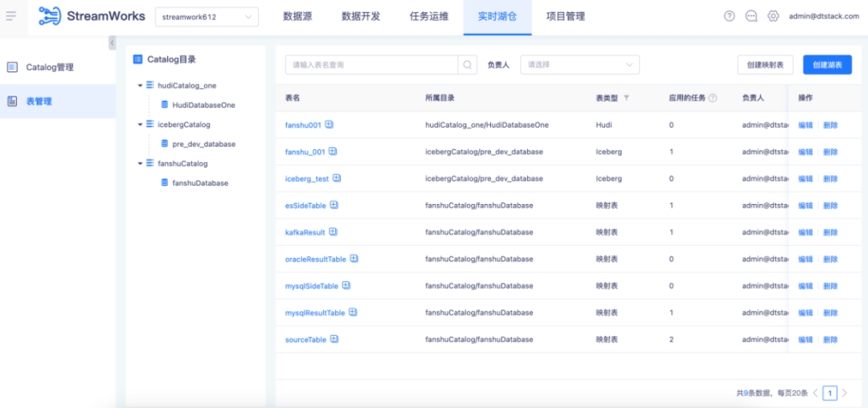This screenshot has width=868, height=408.
Task: Click the plus icon next to kafkaResult
Action: pyautogui.click(x=333, y=232)
